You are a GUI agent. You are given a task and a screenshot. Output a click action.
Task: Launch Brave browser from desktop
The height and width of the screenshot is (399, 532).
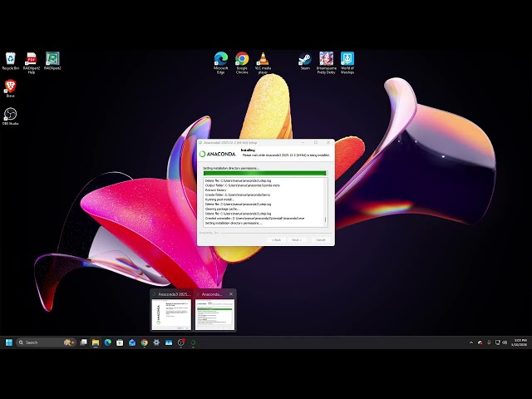coord(11,89)
